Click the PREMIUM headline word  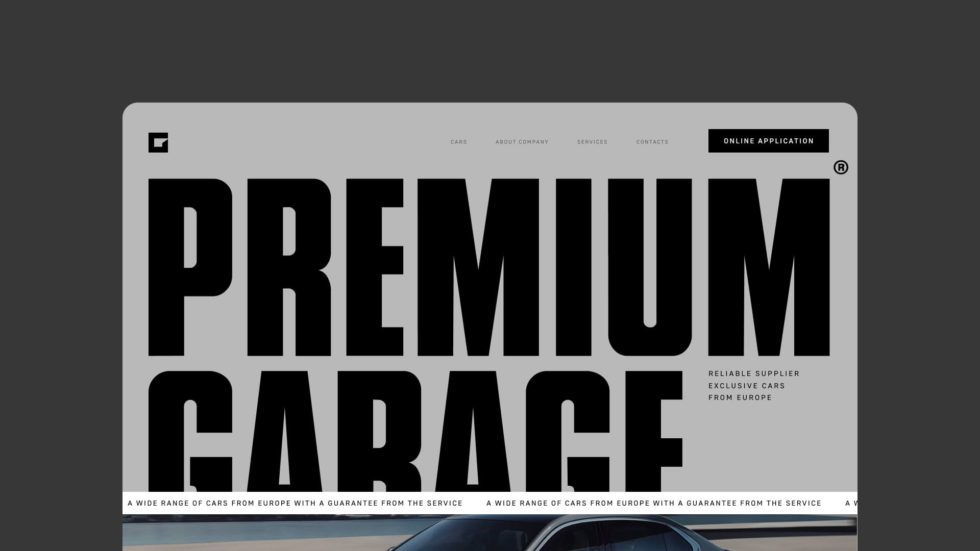(x=488, y=267)
